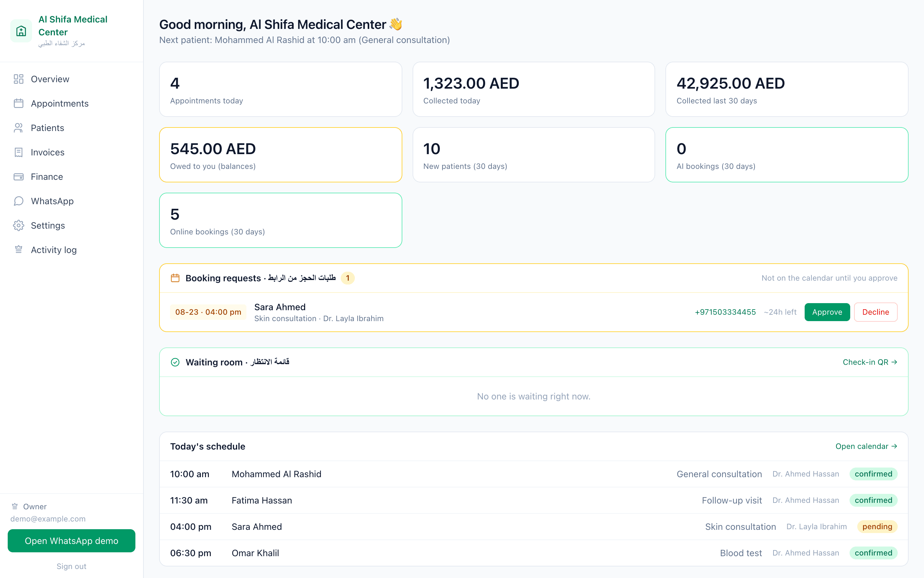Select Mohammed Al Rashid 10:00 am appointment
The image size is (924, 578).
point(534,474)
